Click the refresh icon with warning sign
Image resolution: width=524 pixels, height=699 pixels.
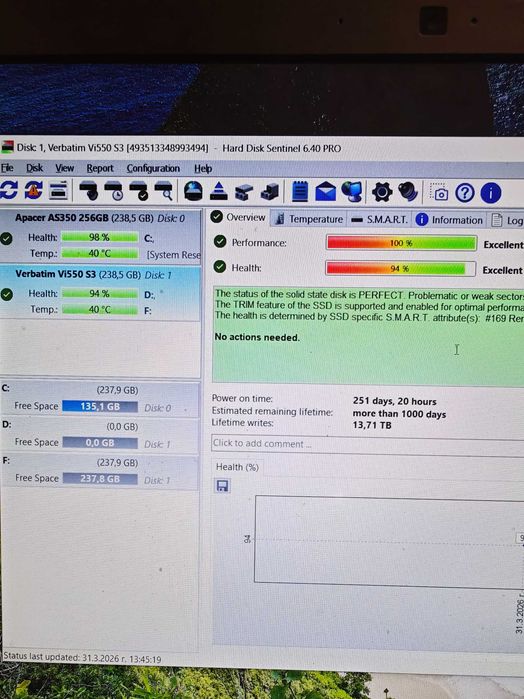33,191
